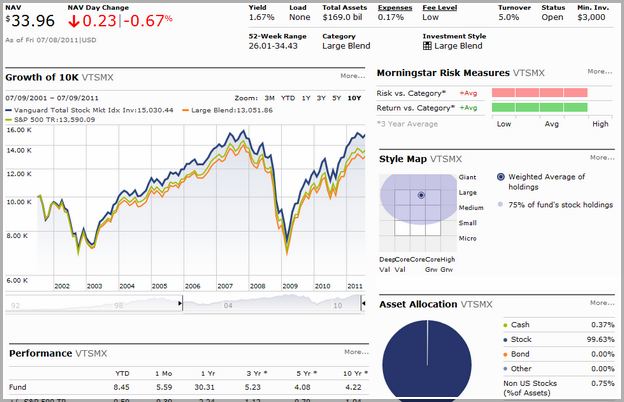This screenshot has height=402, width=624.
Task: Click left handle of chart range slider
Action: (180, 304)
